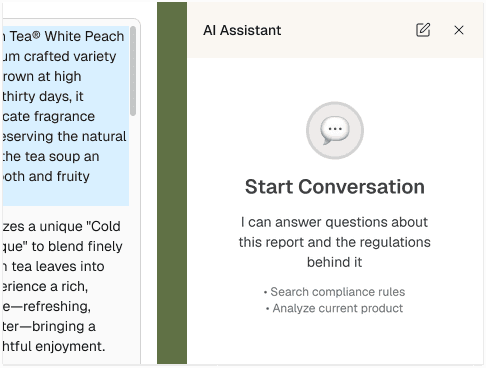Image resolution: width=486 pixels, height=368 pixels.
Task: Click the chat bubble icon
Action: point(335,130)
